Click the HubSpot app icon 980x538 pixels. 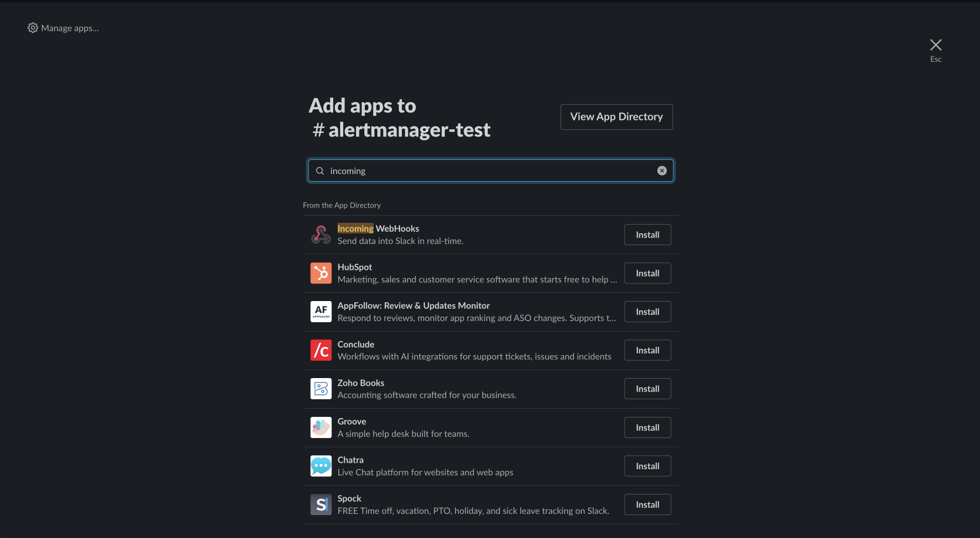[x=321, y=273]
